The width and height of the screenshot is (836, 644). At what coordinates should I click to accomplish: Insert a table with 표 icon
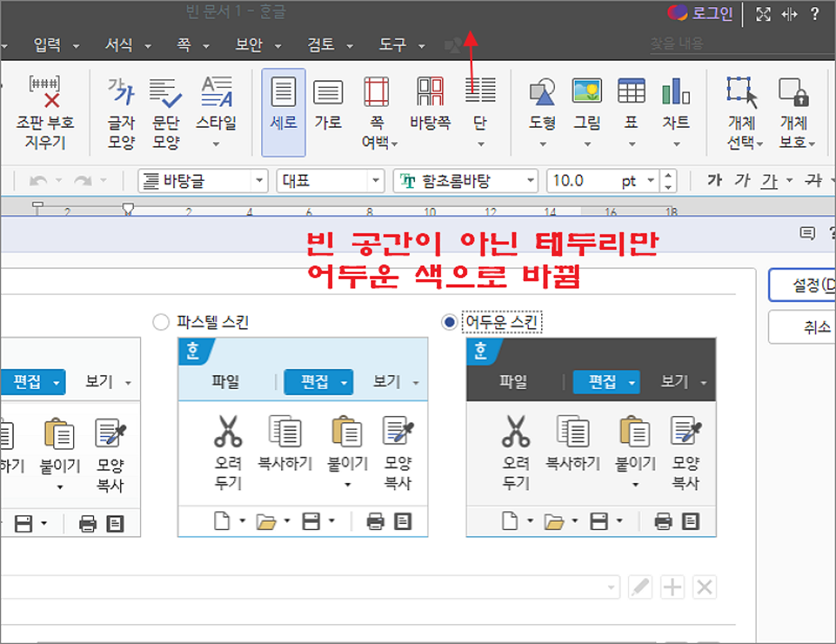[x=631, y=91]
